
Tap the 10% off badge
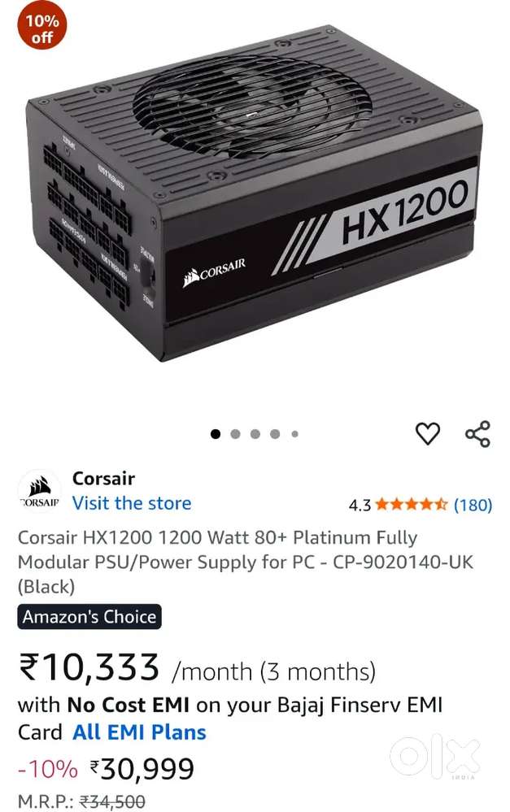coord(42,28)
